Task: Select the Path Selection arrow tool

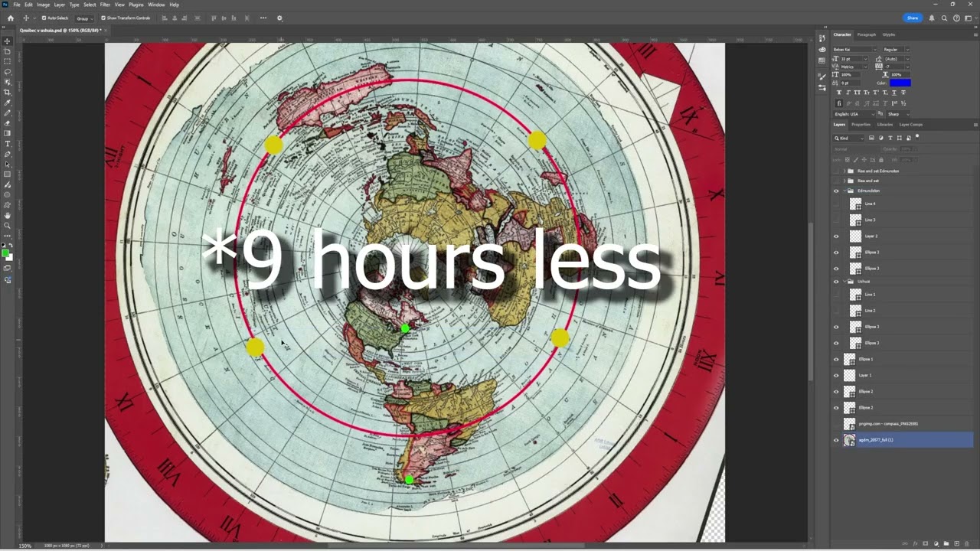Action: click(x=8, y=165)
